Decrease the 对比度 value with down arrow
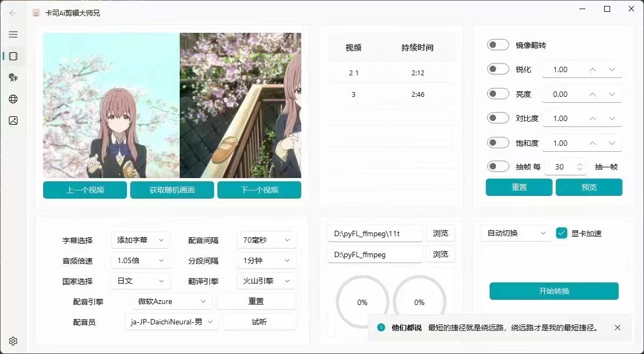The height and width of the screenshot is (354, 644). [x=612, y=118]
